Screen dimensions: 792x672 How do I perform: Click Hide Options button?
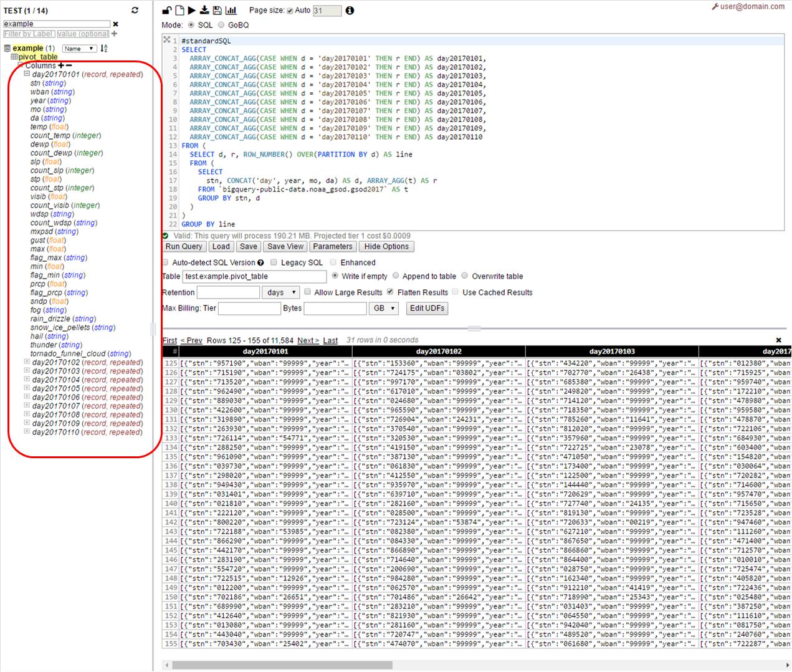coord(386,247)
